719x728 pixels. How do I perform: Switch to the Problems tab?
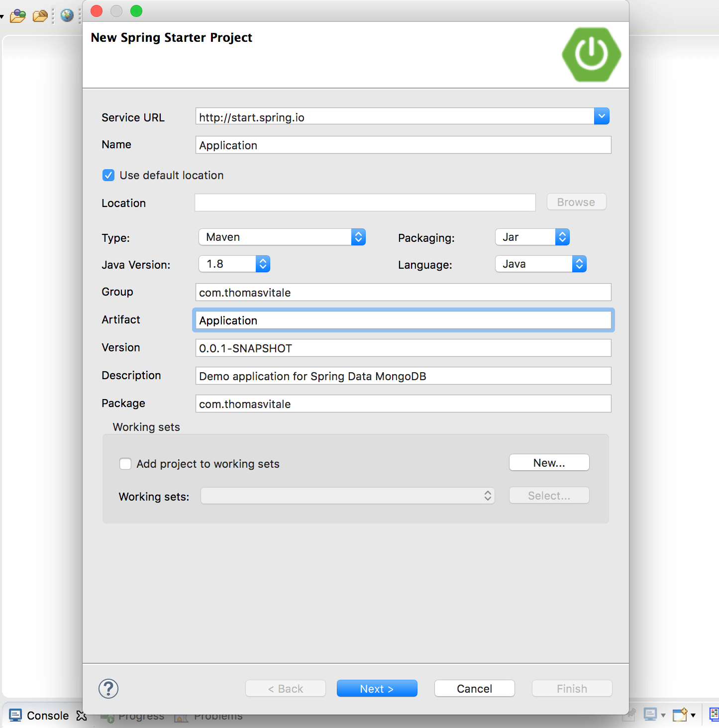tap(218, 716)
